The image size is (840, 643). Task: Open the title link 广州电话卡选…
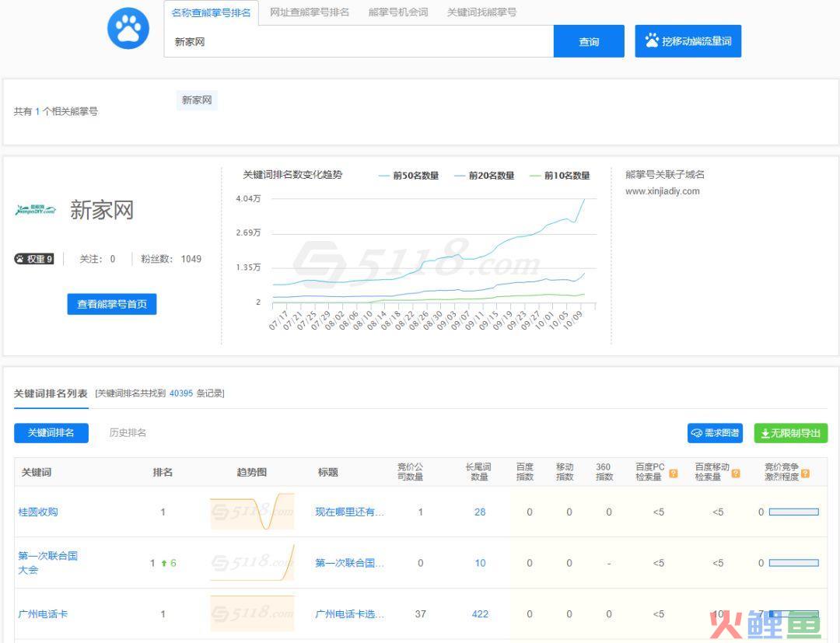click(x=349, y=614)
